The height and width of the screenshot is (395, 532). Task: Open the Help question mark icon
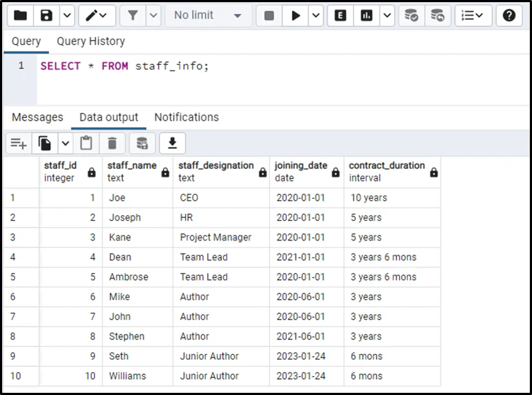509,16
